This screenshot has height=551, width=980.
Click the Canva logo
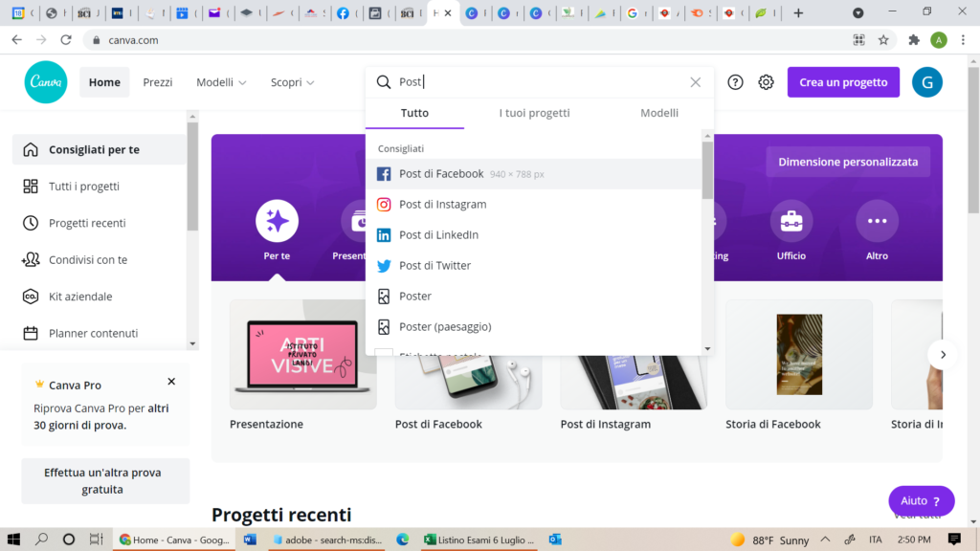[46, 82]
